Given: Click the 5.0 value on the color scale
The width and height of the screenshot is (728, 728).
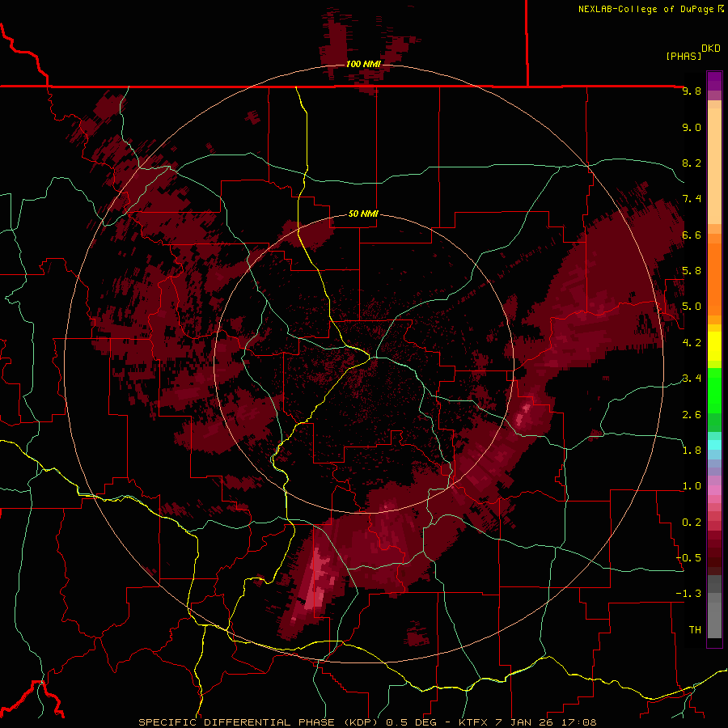Looking at the screenshot, I should click(x=692, y=307).
